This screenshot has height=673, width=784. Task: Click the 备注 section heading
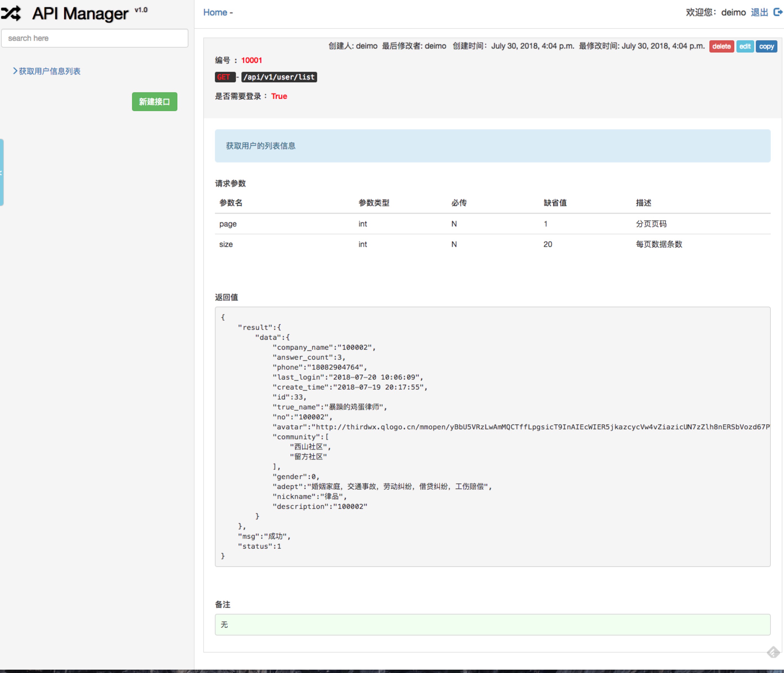click(222, 604)
